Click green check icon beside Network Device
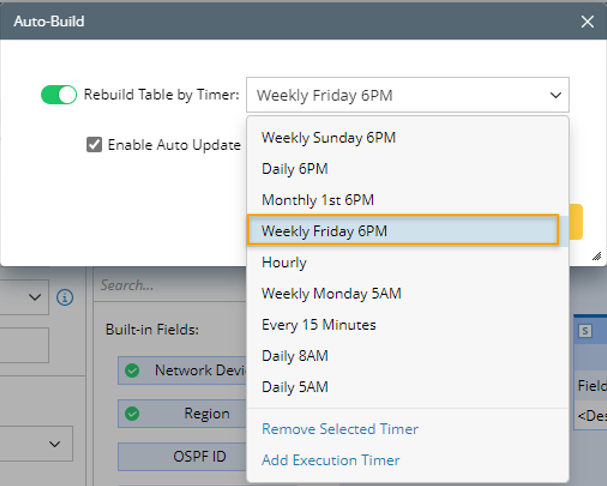The width and height of the screenshot is (607, 486). point(132,370)
